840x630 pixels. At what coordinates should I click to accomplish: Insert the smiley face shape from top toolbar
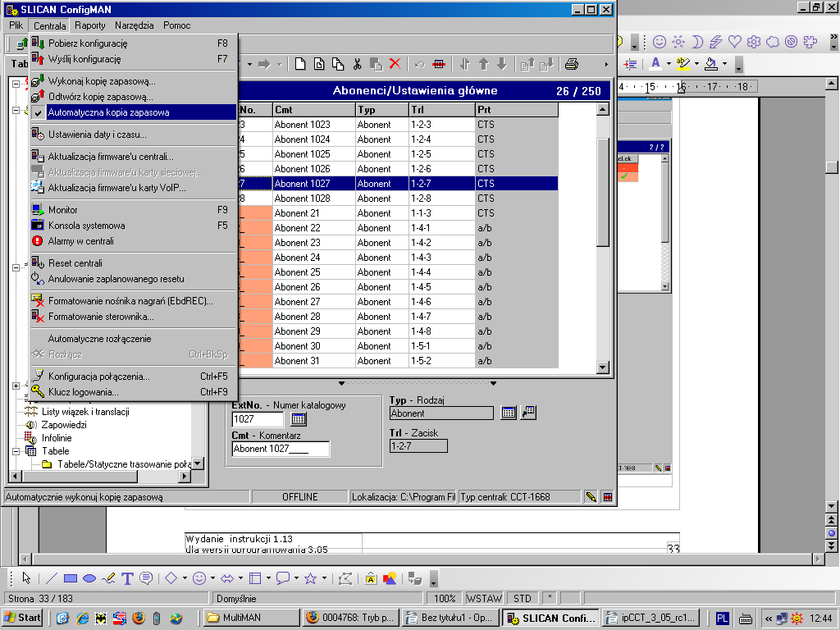pos(660,42)
